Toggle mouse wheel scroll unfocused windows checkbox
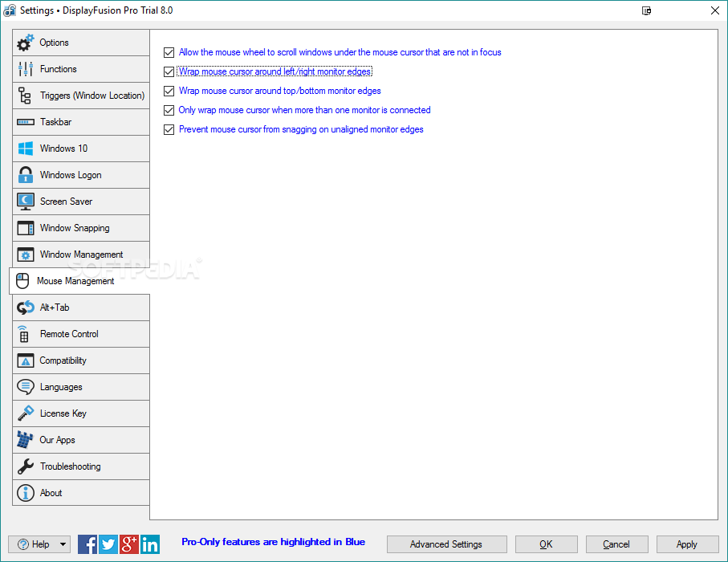 point(169,52)
